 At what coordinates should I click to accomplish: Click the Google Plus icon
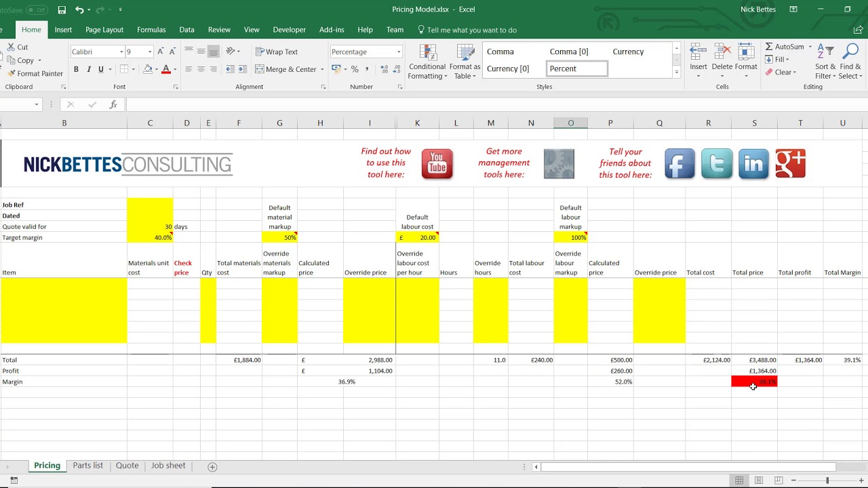790,163
